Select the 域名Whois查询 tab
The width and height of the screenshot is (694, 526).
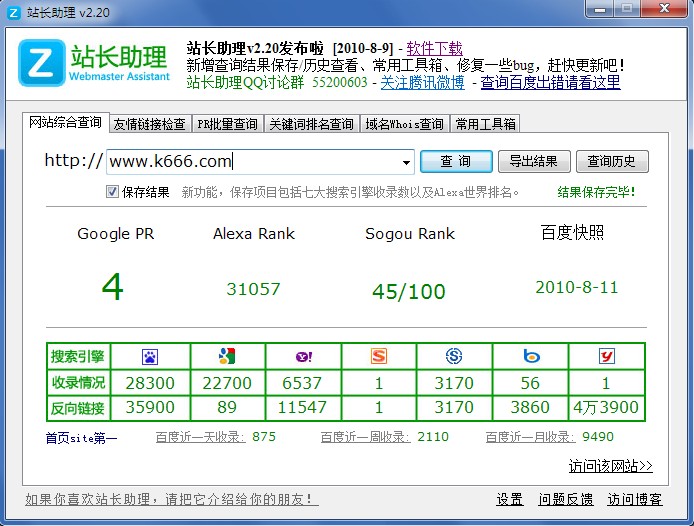(405, 124)
